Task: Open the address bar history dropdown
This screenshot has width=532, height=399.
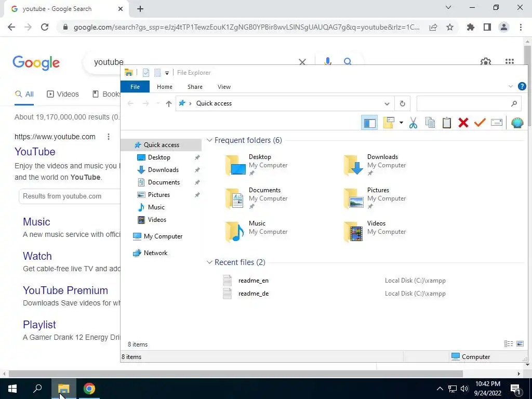Action: (387, 103)
